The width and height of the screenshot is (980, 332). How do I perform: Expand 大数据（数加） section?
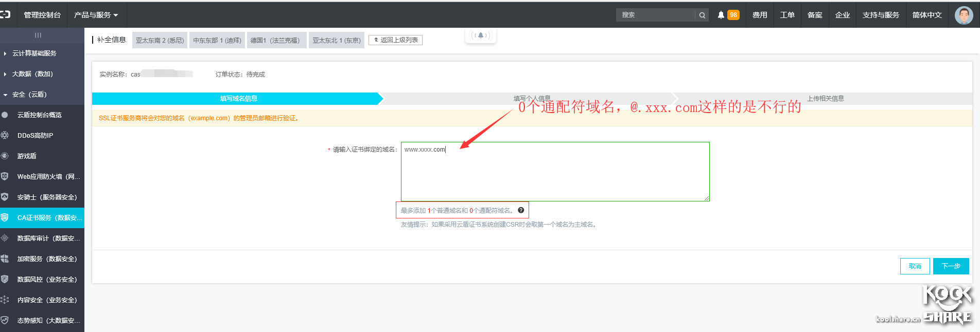tap(32, 74)
